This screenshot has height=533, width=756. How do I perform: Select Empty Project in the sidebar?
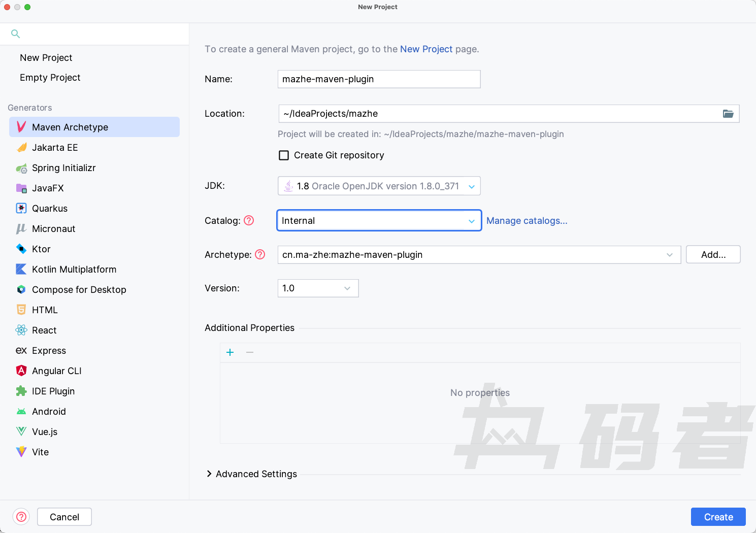[50, 78]
